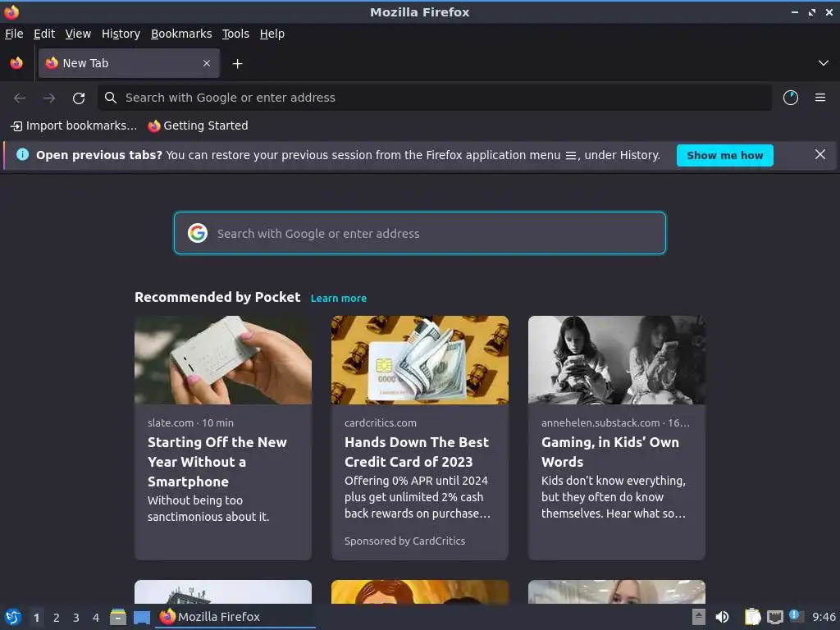Open the file manager taskbar icon

[x=118, y=617]
